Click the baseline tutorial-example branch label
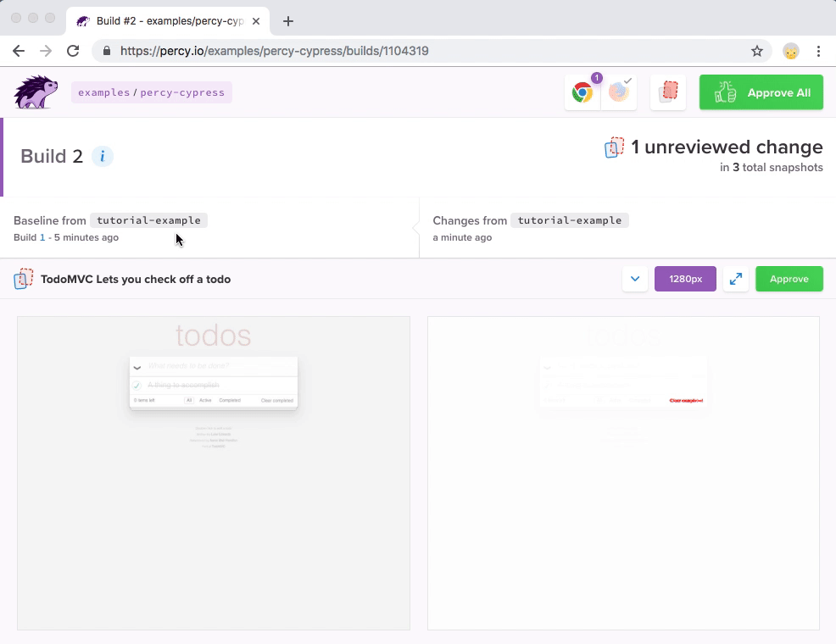This screenshot has height=644, width=836. [x=148, y=220]
